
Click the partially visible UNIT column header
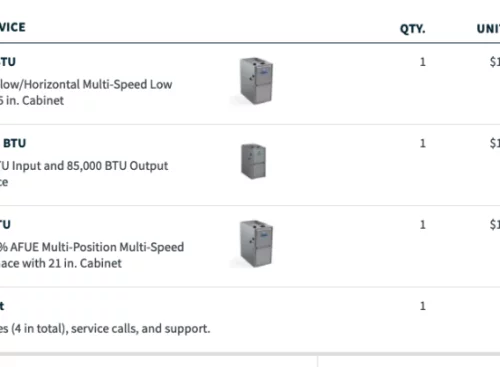[488, 29]
